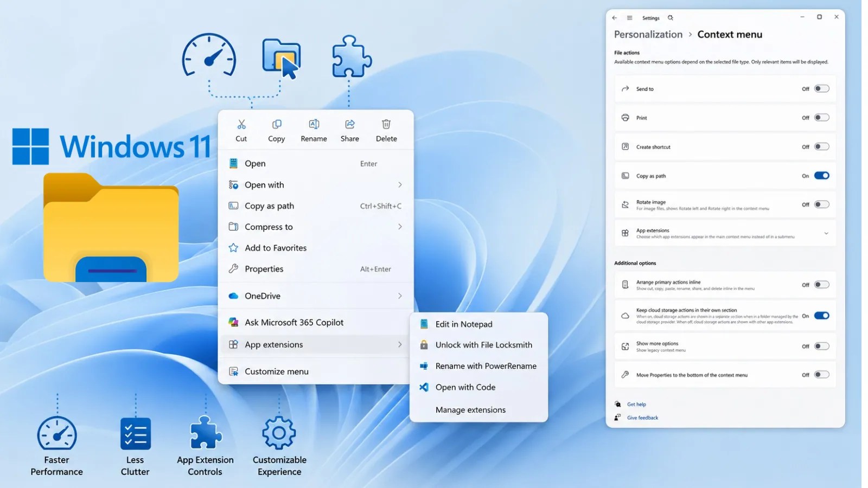
Task: Click the star icon for Add to Favorites
Action: click(x=233, y=248)
